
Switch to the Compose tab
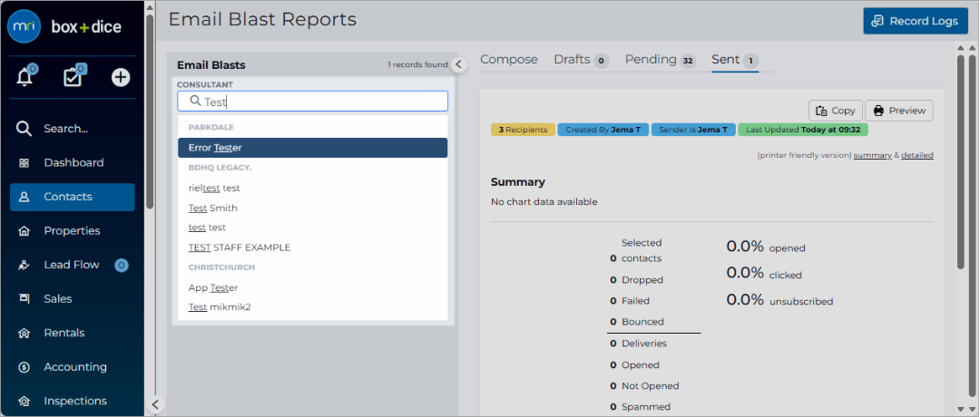pyautogui.click(x=509, y=60)
